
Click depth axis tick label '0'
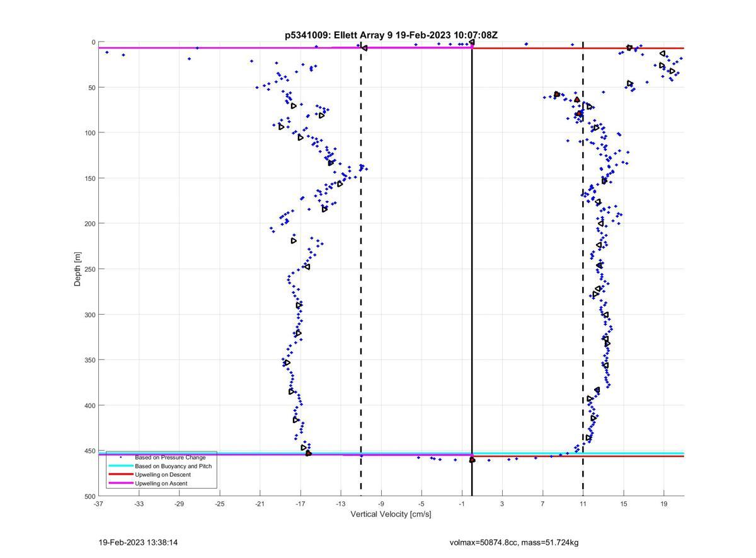point(93,42)
